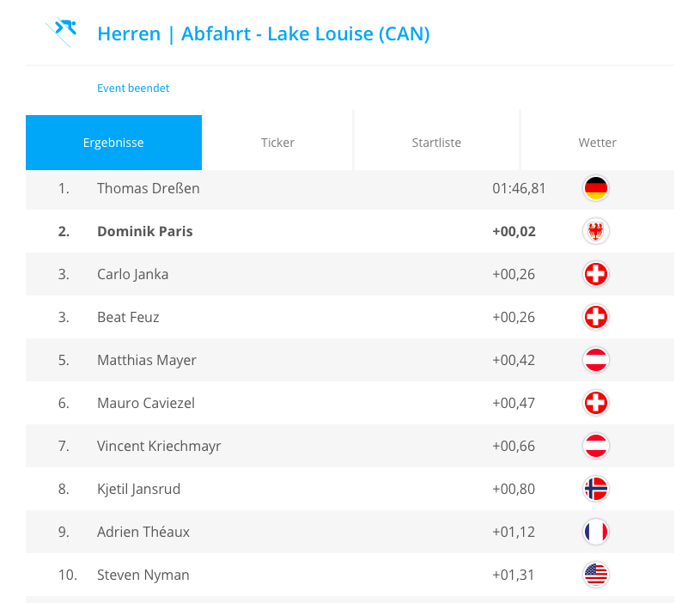The image size is (700, 603).
Task: Click Austrian flag beside Vincent Kriechmayr
Action: (x=595, y=446)
